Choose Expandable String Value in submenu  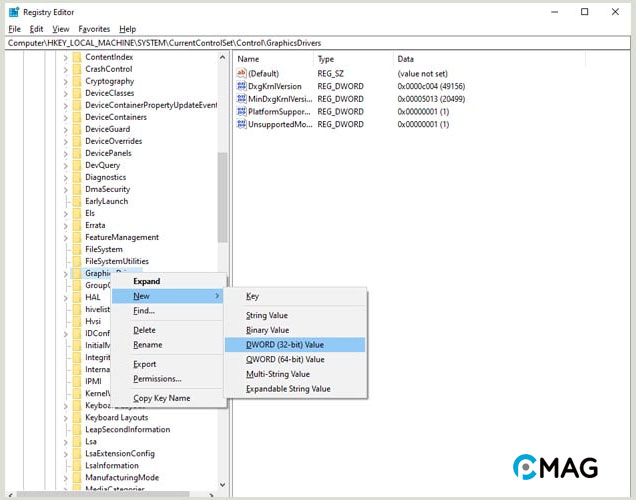pyautogui.click(x=295, y=388)
